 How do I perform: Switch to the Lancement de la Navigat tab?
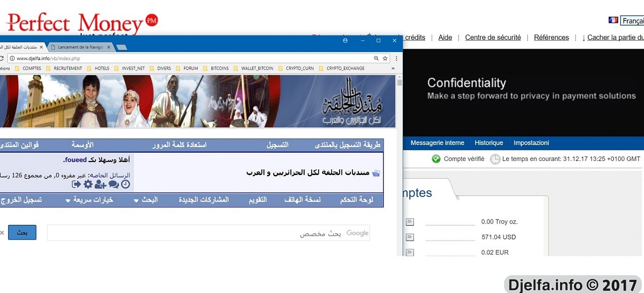(x=80, y=47)
